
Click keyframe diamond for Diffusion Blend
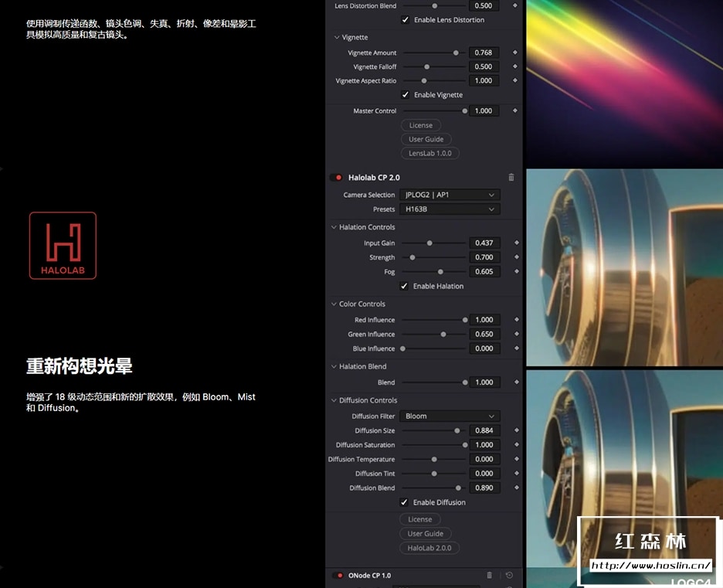(x=517, y=488)
